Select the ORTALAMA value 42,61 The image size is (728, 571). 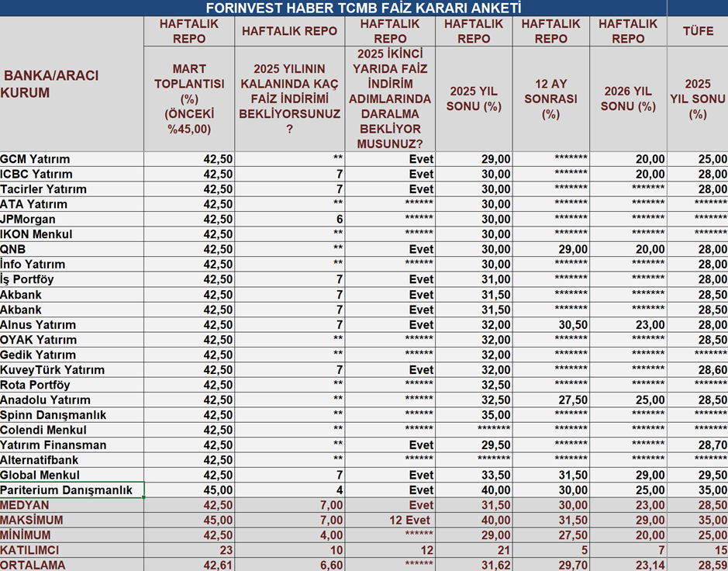click(x=188, y=566)
